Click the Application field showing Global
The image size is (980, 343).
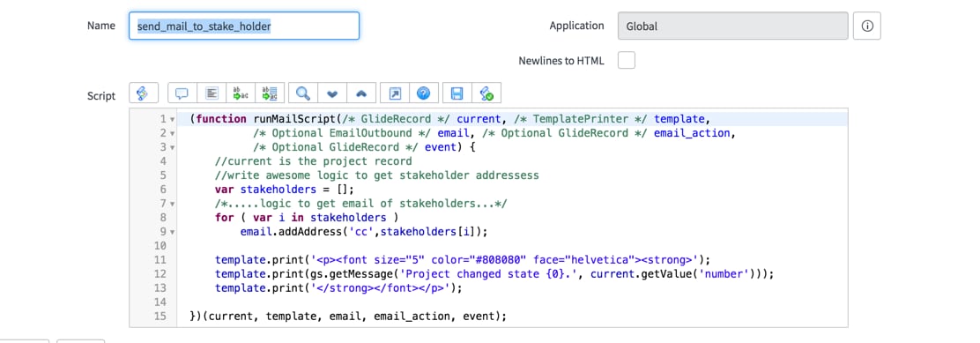click(732, 26)
